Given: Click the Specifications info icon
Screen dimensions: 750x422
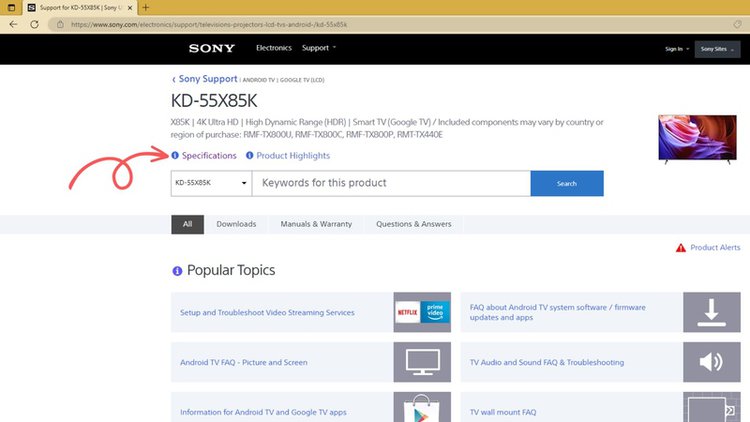Looking at the screenshot, I should [175, 155].
